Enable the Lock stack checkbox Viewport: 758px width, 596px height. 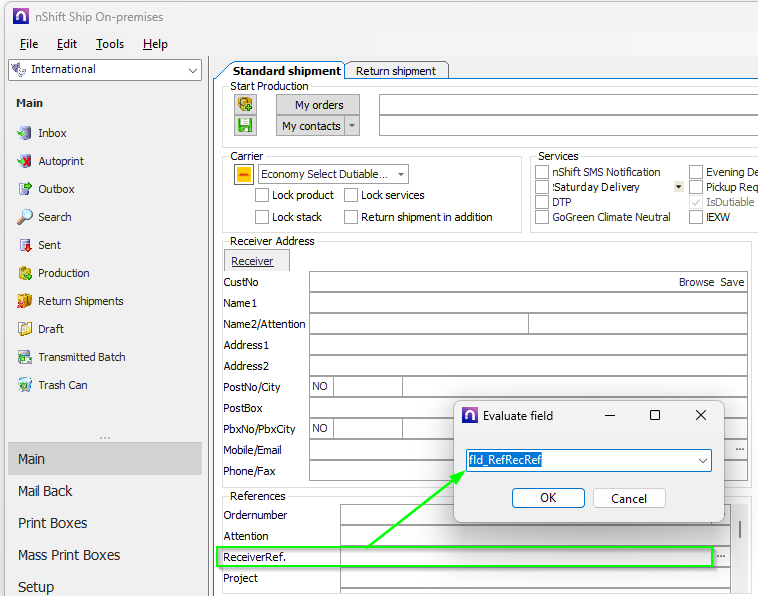click(x=262, y=217)
